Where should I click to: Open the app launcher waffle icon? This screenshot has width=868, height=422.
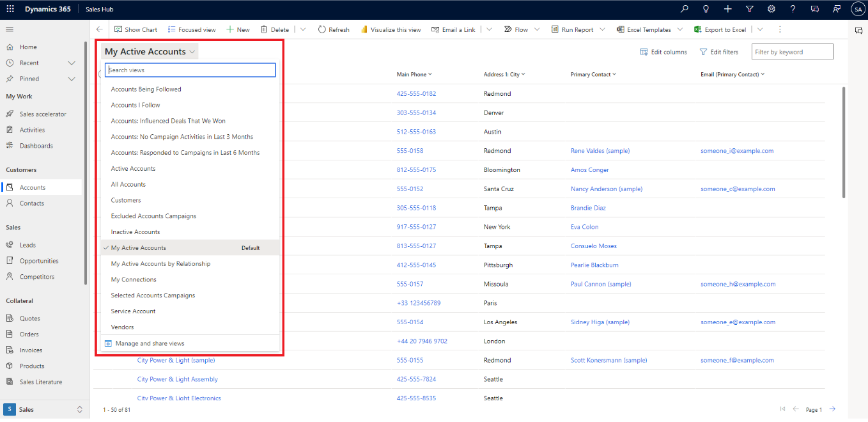10,9
